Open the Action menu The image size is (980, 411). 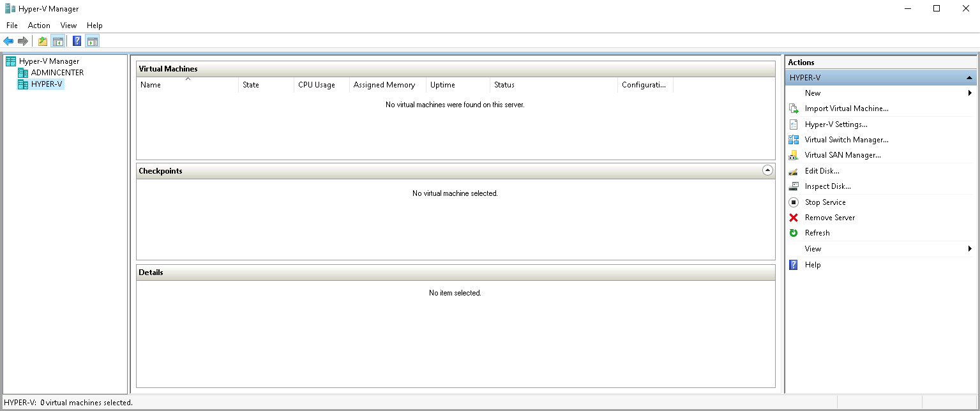click(39, 26)
